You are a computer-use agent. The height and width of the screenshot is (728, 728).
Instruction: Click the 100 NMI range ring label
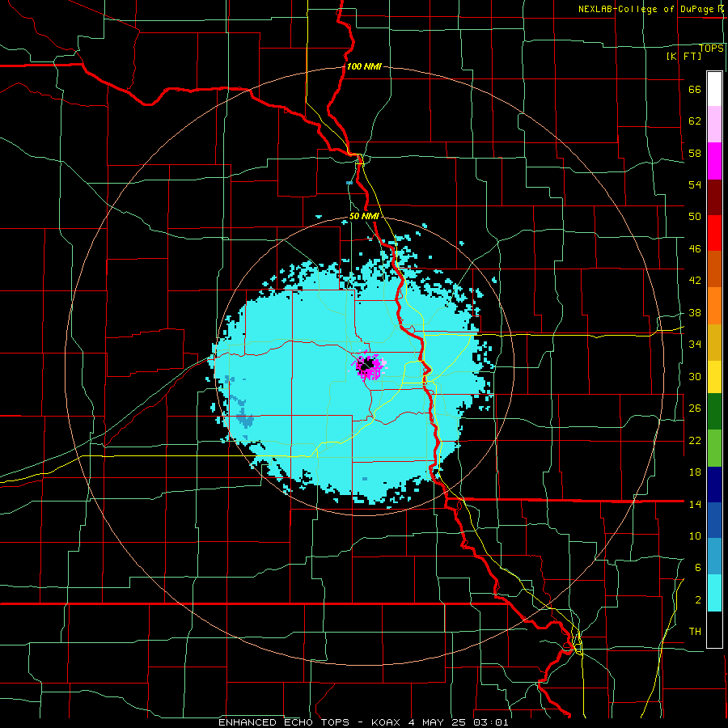tap(364, 66)
